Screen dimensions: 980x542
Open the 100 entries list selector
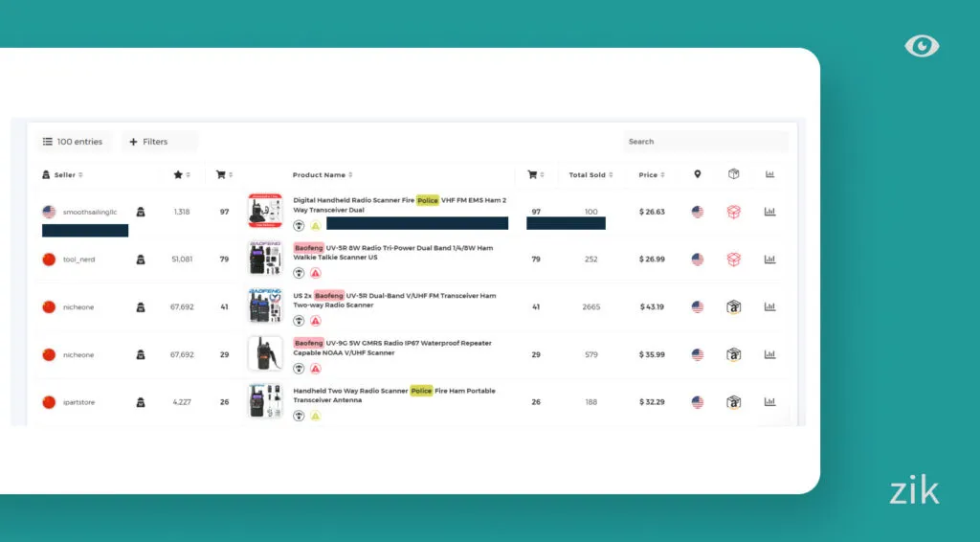73,142
